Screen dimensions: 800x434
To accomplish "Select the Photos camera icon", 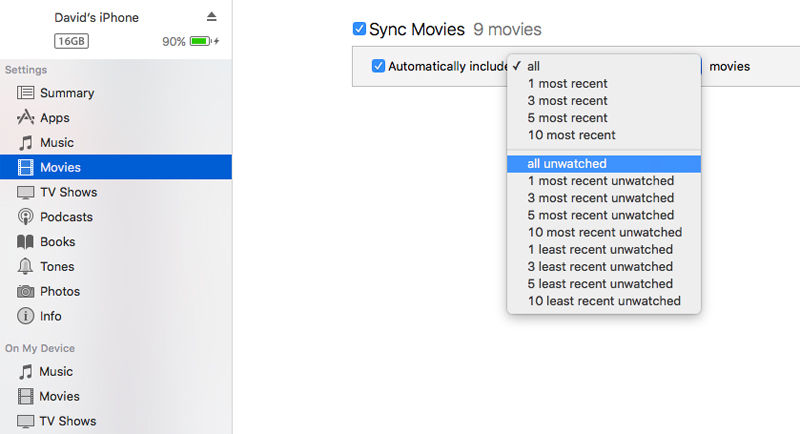I will tap(26, 291).
